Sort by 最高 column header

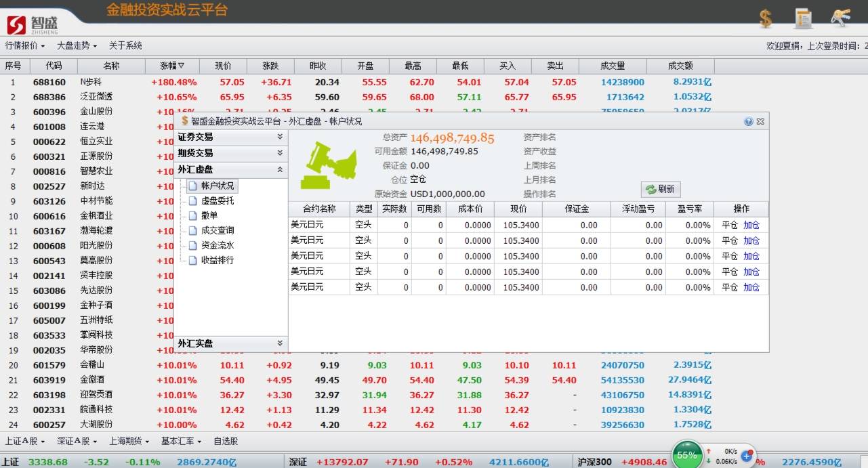click(x=413, y=66)
